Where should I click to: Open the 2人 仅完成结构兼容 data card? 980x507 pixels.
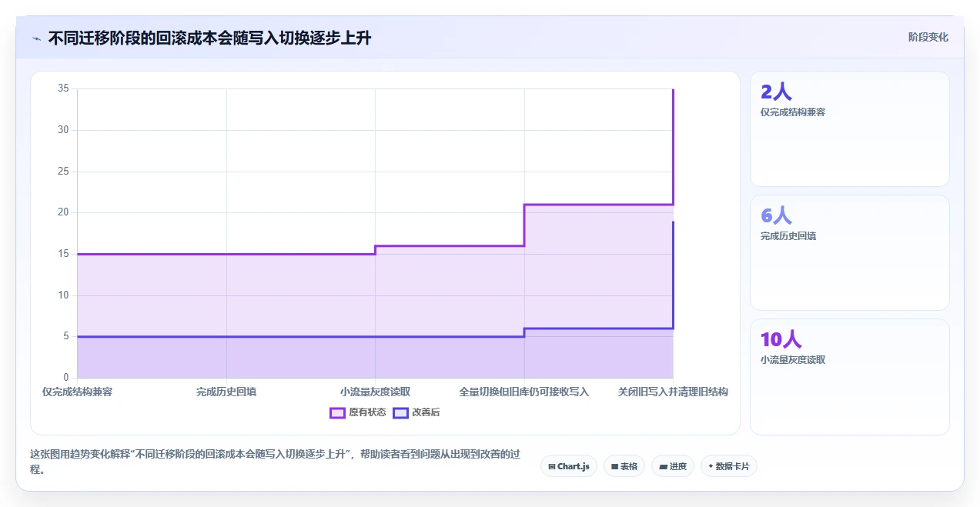point(850,129)
